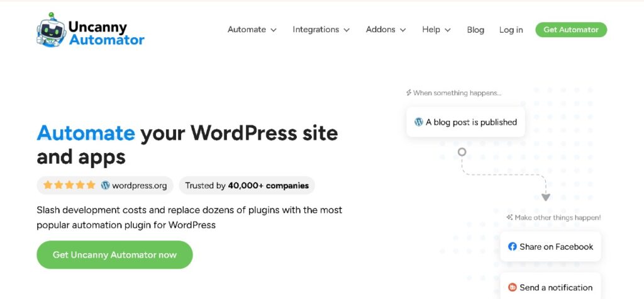644x299 pixels.
Task: Select the Share on Facebook action card
Action: [551, 247]
